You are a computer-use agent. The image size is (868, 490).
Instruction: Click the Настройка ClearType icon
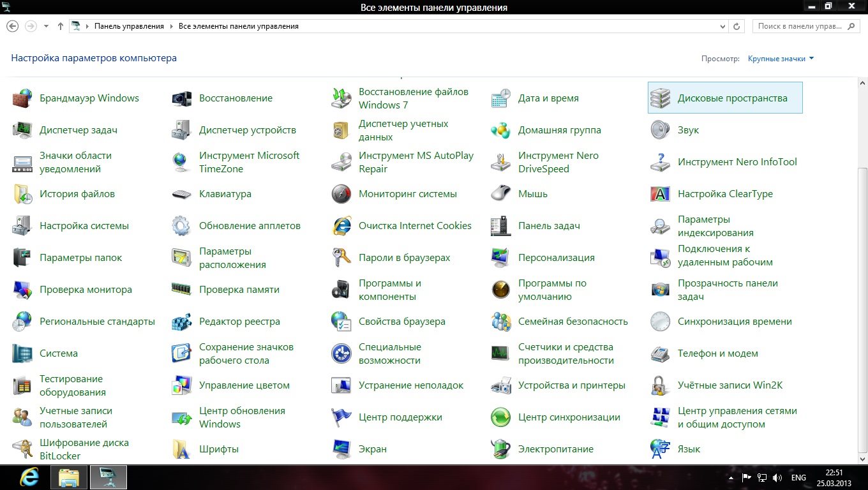click(661, 194)
